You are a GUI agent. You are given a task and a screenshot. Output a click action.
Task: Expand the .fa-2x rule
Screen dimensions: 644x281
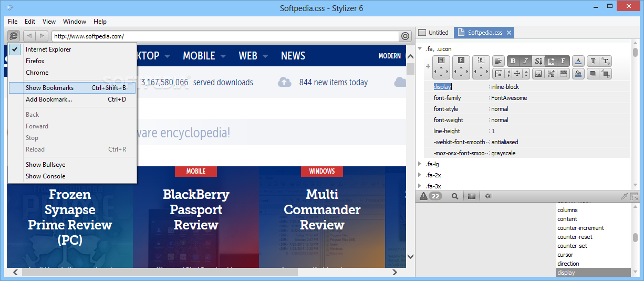click(420, 175)
